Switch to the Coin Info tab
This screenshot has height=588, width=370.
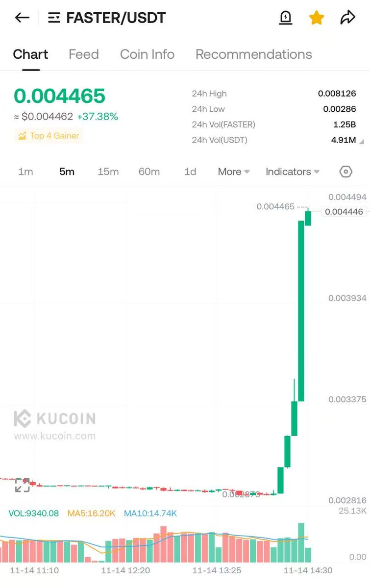tap(147, 54)
